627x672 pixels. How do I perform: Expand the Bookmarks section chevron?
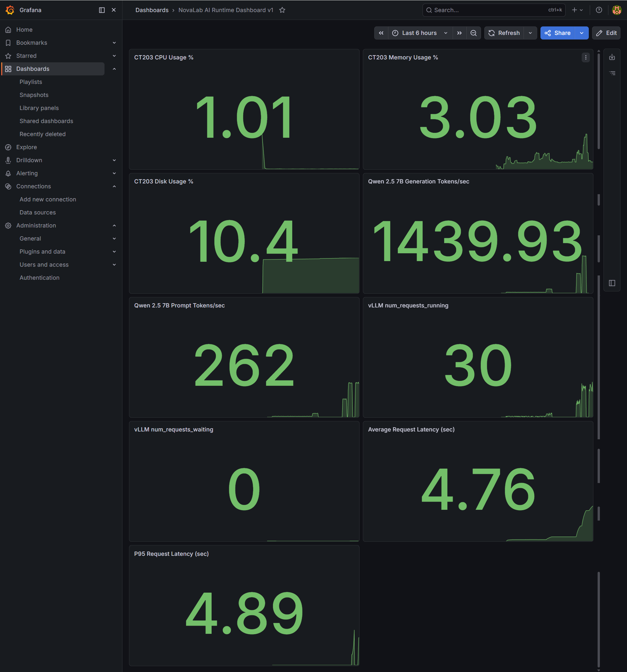(x=114, y=43)
